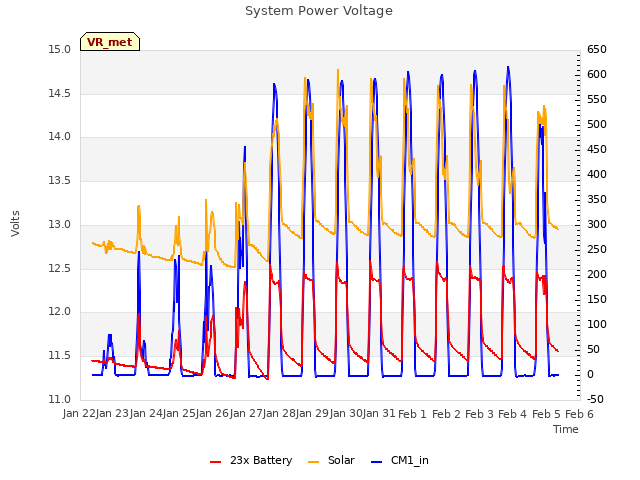Click the blue CM1_in legend swatch
Screen dimensions: 640x480
(x=376, y=462)
